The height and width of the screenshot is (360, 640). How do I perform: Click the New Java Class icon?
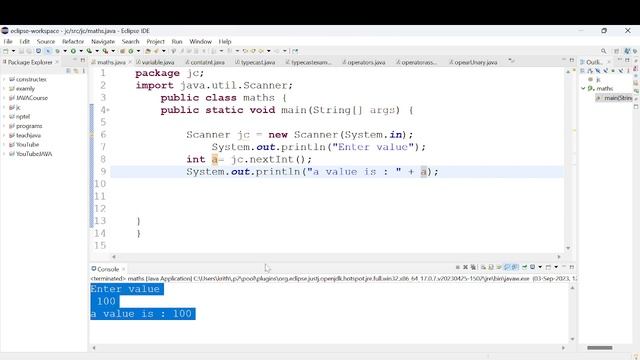pos(131,51)
